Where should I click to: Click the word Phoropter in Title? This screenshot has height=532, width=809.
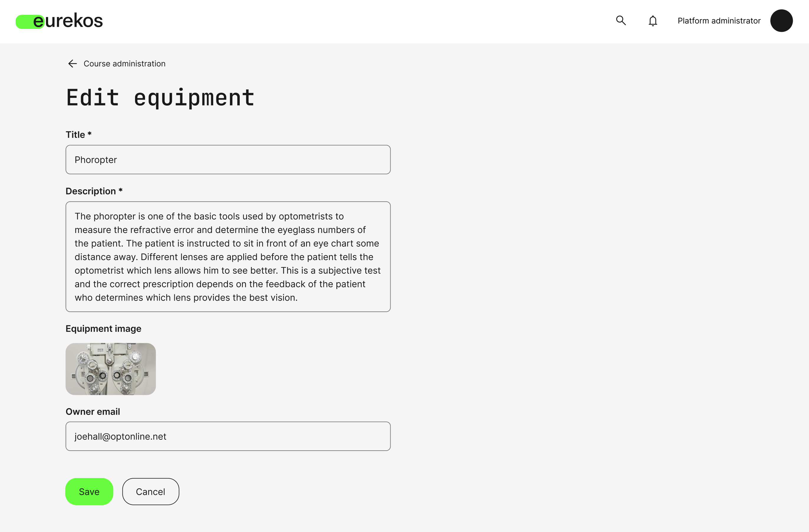coord(96,160)
